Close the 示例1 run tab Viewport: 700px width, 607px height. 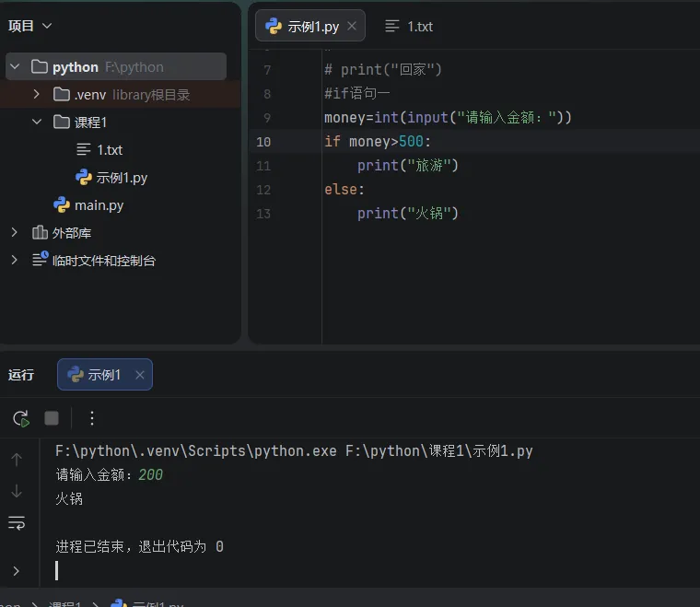(x=140, y=375)
